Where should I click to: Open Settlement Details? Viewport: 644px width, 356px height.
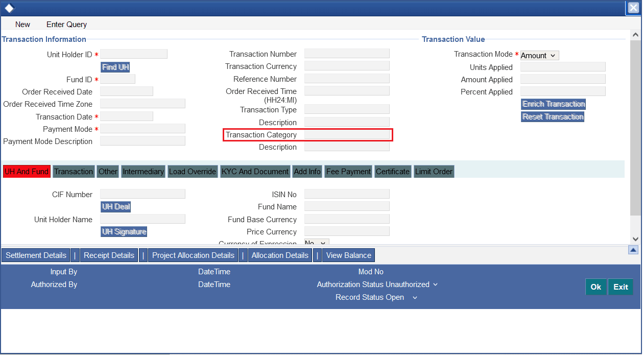pos(36,255)
